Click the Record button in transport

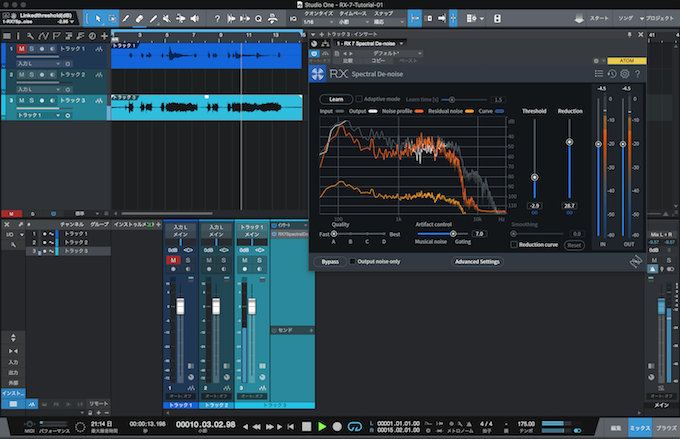337,427
